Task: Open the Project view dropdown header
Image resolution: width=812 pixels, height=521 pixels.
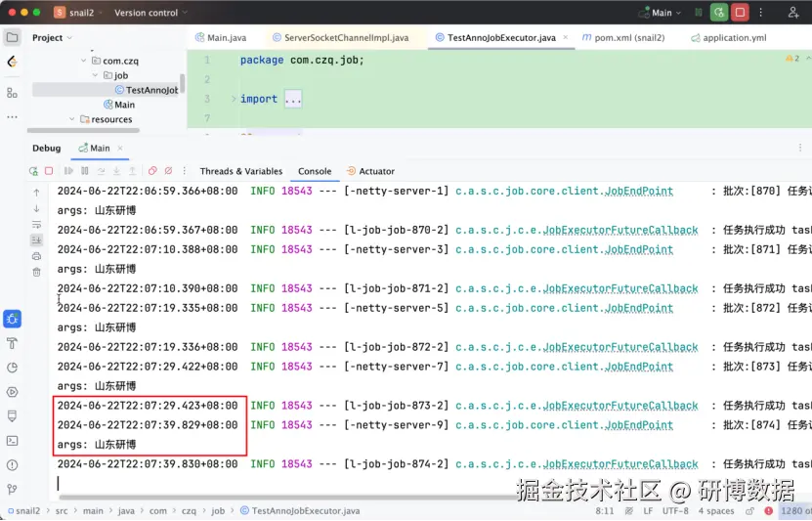Action: point(52,37)
